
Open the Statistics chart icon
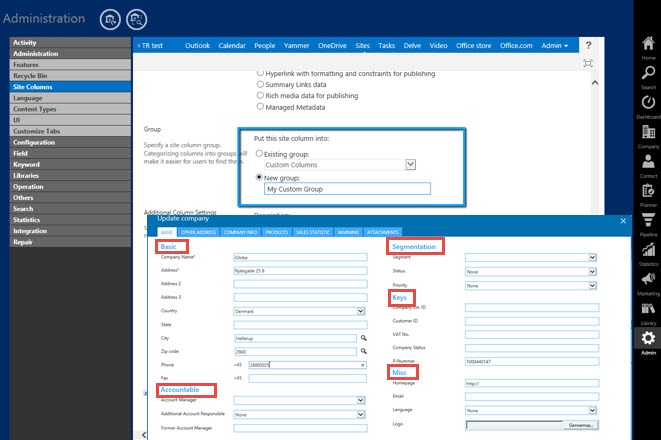(648, 250)
